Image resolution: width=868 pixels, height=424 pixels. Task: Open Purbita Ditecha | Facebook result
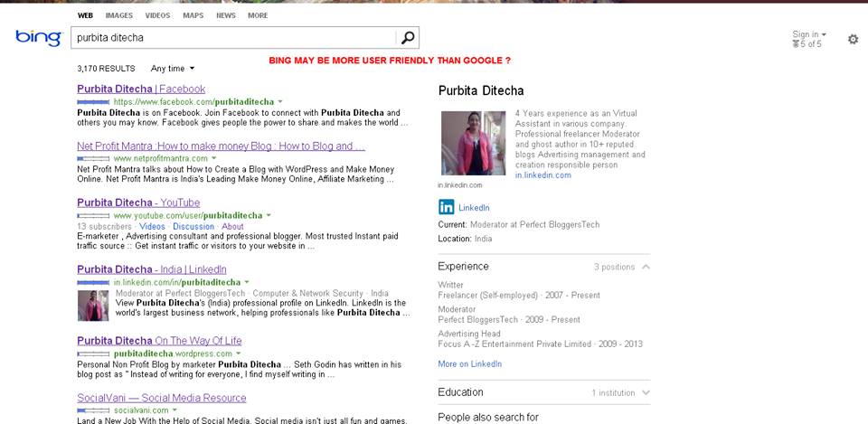coord(141,90)
